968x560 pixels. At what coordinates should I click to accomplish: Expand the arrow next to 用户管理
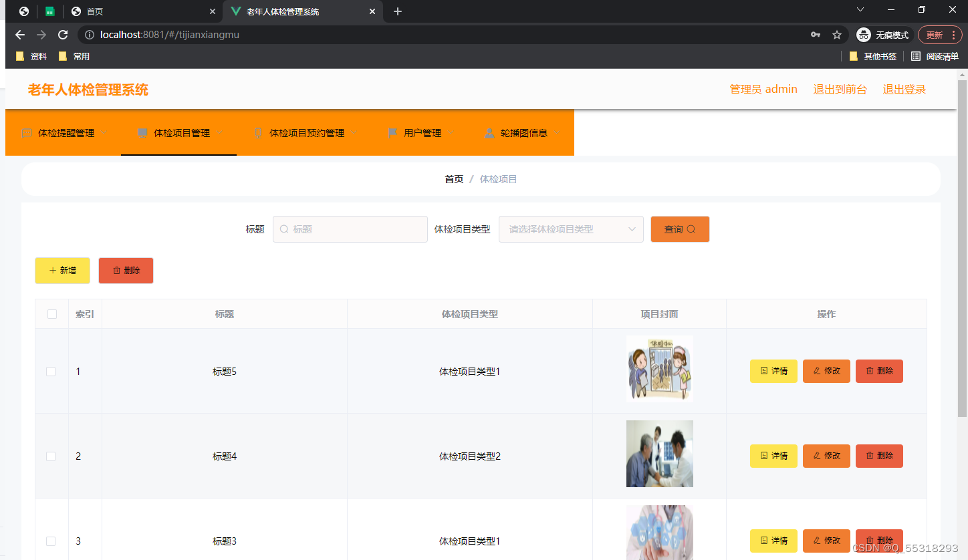pos(451,132)
